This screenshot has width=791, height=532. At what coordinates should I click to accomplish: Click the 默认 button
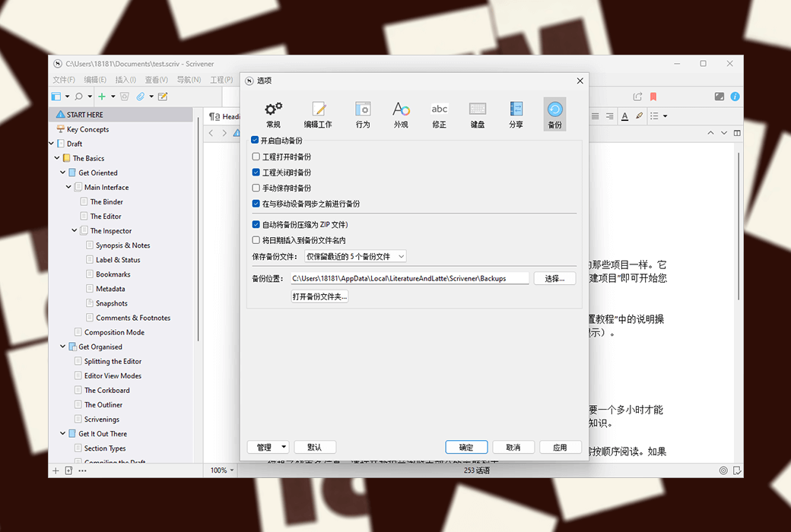314,448
